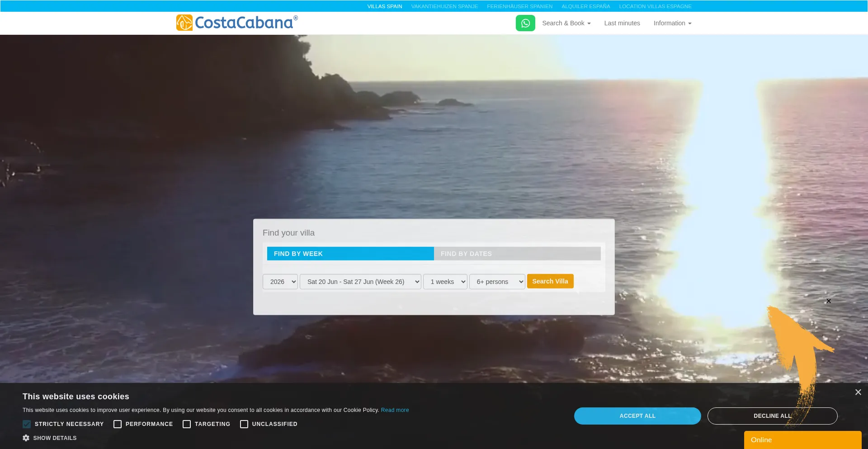
Task: Click the Search Villa button
Action: pos(550,281)
